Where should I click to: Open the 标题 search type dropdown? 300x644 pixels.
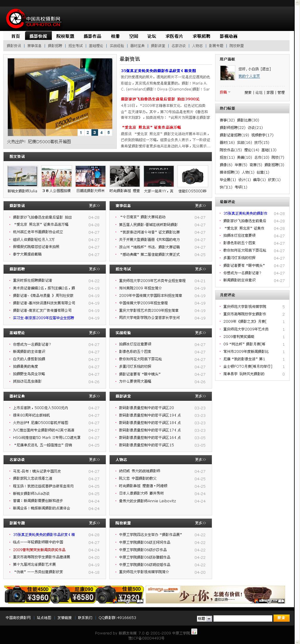(x=204, y=618)
